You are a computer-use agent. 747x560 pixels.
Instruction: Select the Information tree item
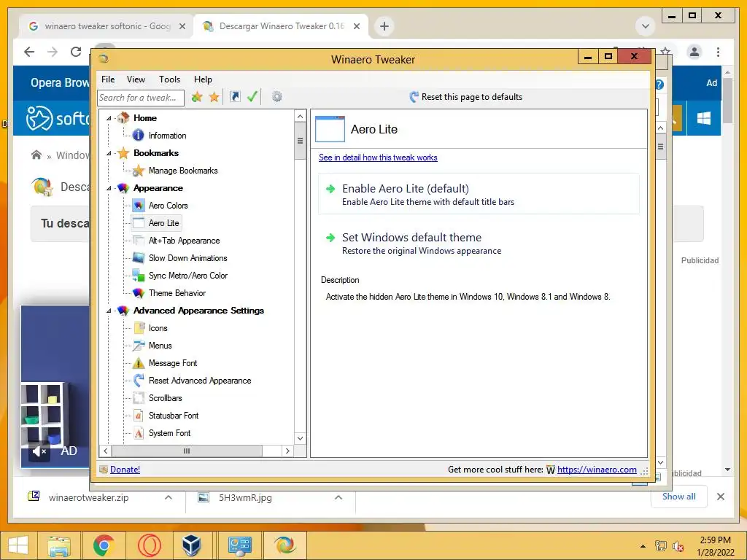(x=167, y=136)
